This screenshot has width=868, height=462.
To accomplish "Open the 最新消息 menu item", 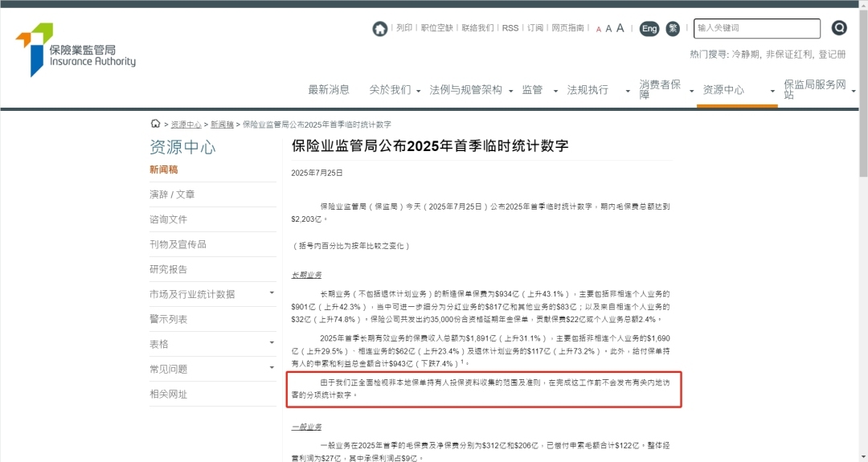I will coord(329,90).
